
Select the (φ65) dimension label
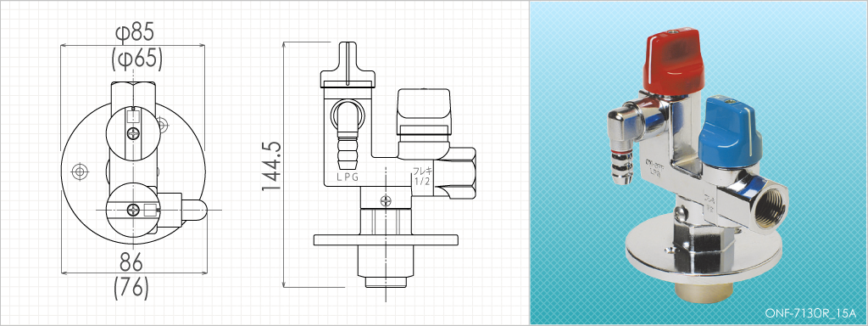[136, 59]
